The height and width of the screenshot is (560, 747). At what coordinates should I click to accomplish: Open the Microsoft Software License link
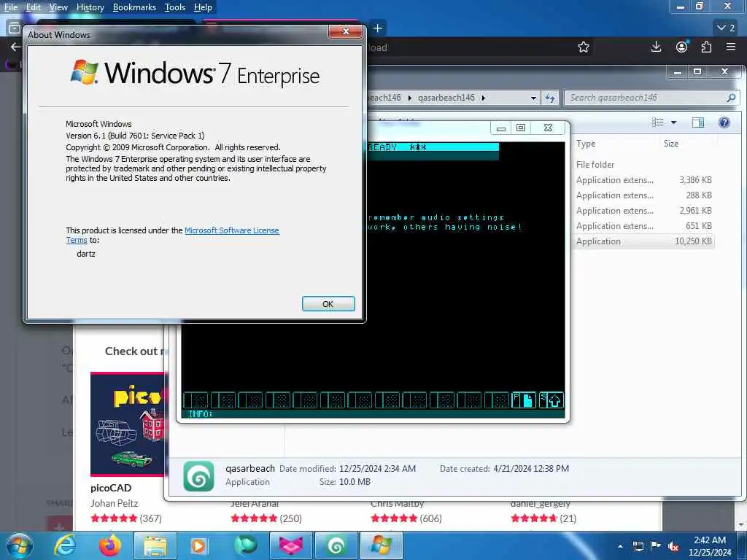[x=231, y=230]
